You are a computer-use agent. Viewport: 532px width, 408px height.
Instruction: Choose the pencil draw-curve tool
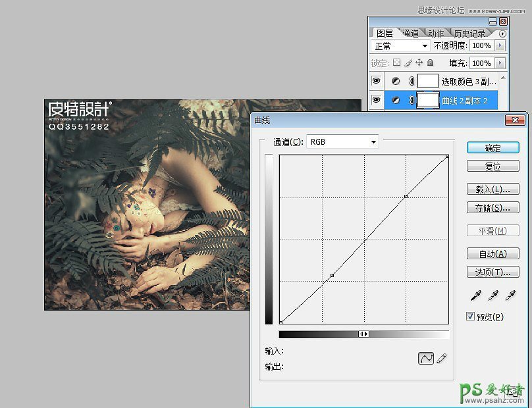point(442,358)
